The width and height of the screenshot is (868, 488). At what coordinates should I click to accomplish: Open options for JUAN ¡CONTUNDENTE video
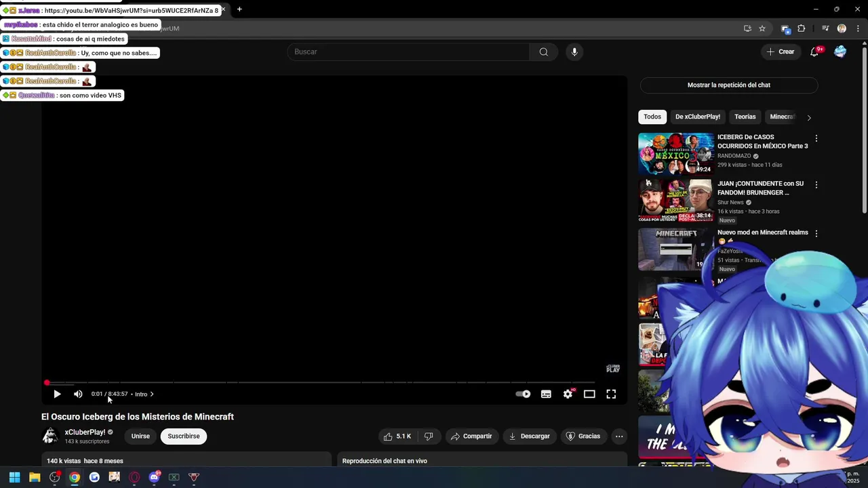[x=816, y=184]
